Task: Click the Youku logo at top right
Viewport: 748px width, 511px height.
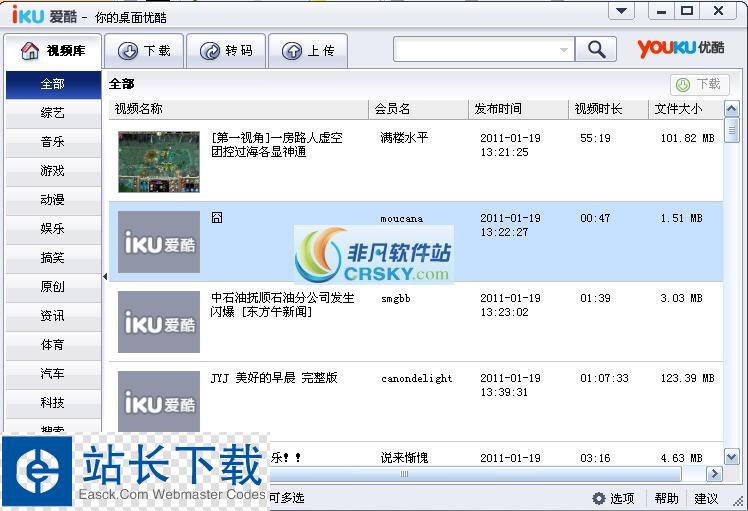Action: pos(681,49)
